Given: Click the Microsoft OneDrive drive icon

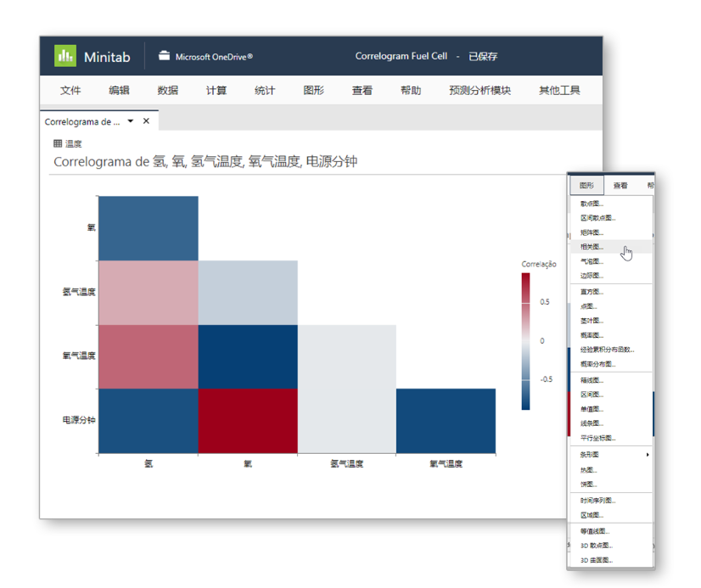Looking at the screenshot, I should pyautogui.click(x=164, y=57).
